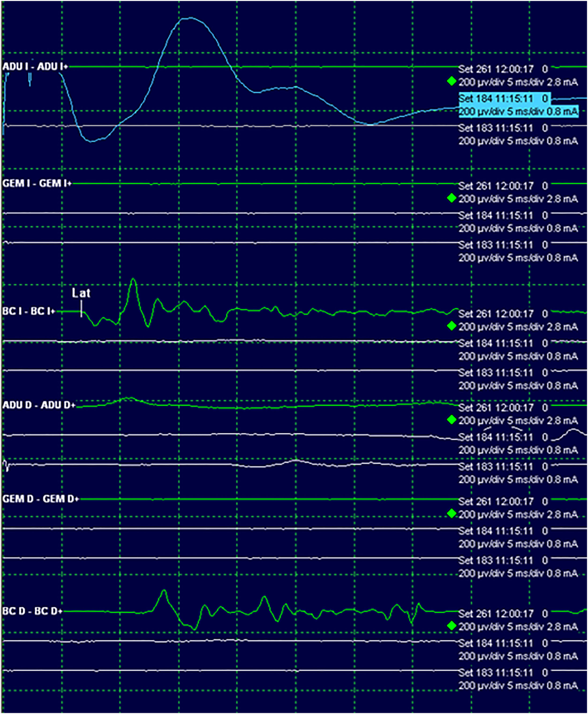588x714 pixels.
Task: Select the ADU D - ADU D+ channel label
Action: [x=39, y=405]
